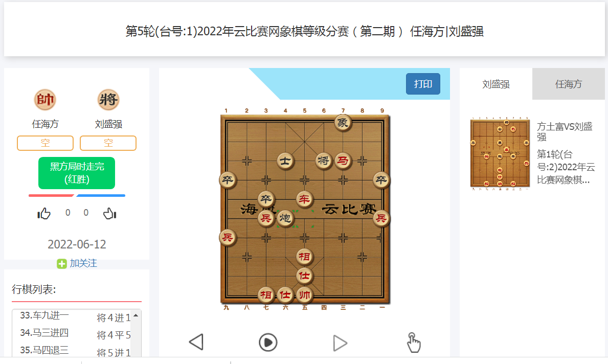
Task: Click the 打印 print button
Action: [x=423, y=84]
